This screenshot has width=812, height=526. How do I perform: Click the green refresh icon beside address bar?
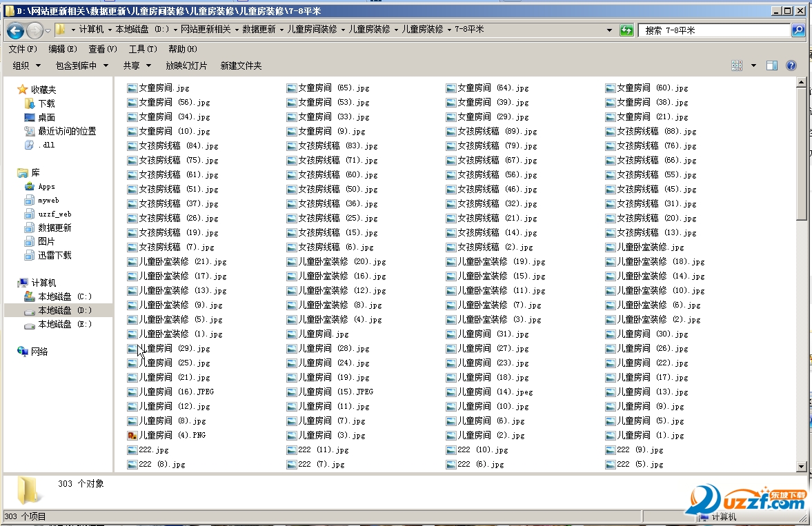coord(626,30)
